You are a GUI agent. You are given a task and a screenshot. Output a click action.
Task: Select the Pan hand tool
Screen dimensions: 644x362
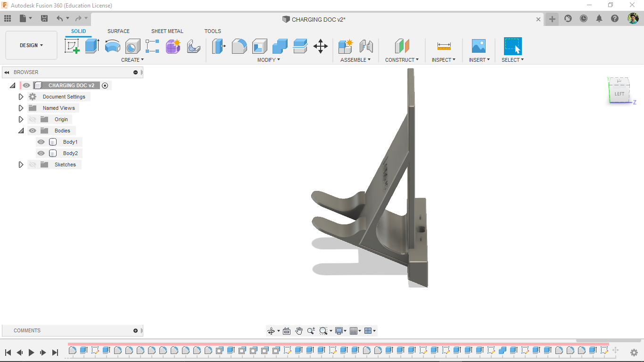(x=299, y=331)
